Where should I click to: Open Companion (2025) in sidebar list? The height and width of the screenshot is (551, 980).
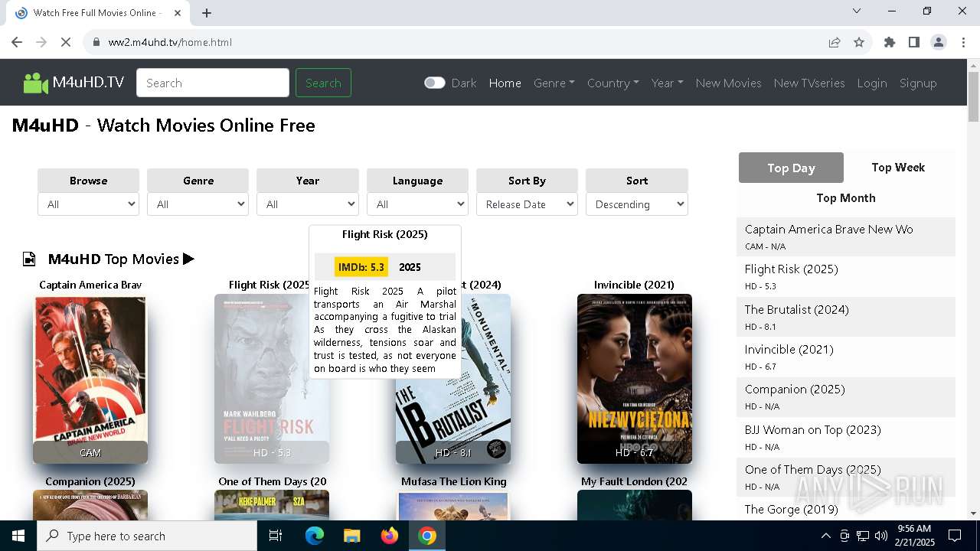click(795, 389)
